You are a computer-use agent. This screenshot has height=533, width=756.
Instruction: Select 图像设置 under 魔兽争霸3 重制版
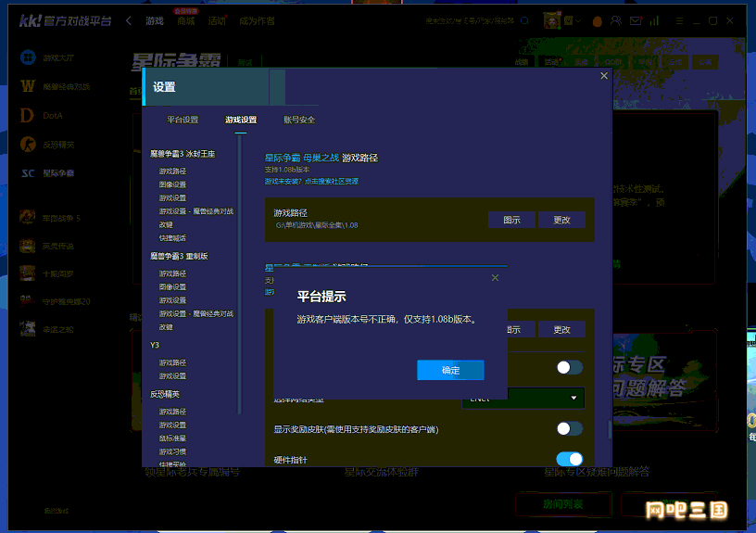tap(172, 287)
